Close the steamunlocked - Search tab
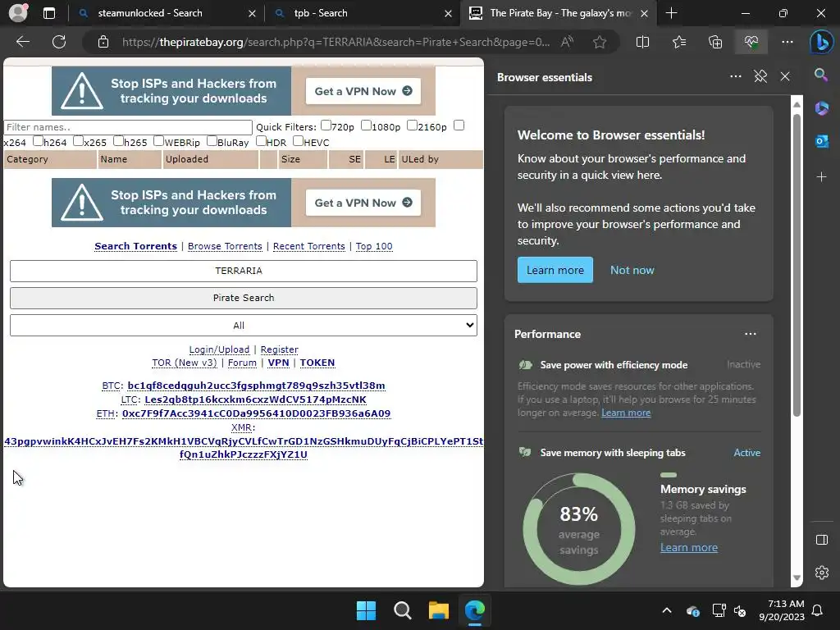Viewport: 840px width, 630px height. pos(252,13)
